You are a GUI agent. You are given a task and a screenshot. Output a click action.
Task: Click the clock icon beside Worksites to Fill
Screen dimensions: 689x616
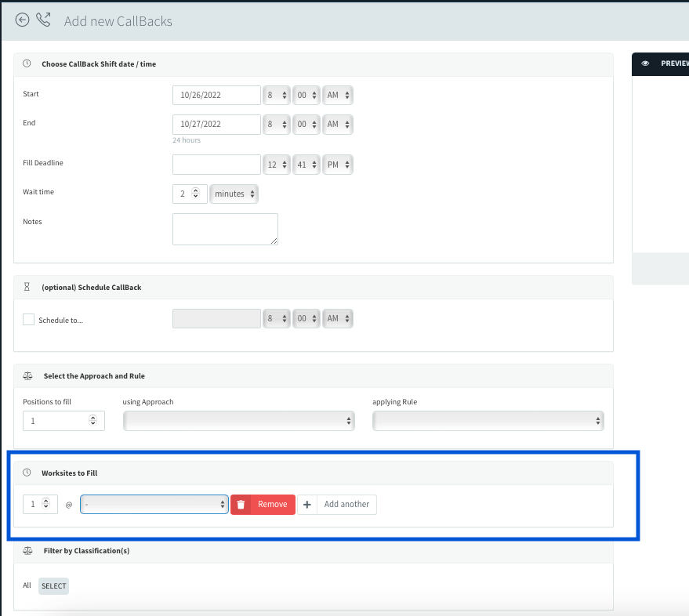[27, 473]
